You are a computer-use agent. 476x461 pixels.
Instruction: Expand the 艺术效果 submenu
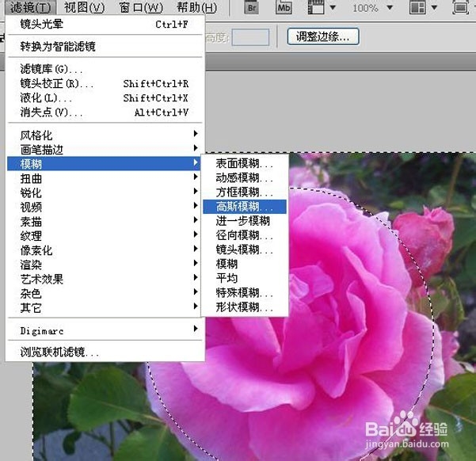coord(104,279)
